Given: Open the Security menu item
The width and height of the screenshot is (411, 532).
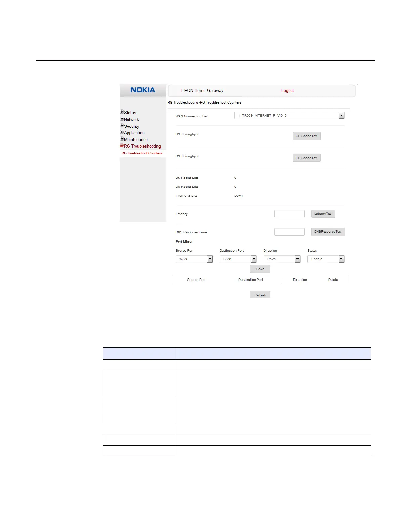Looking at the screenshot, I should [131, 126].
